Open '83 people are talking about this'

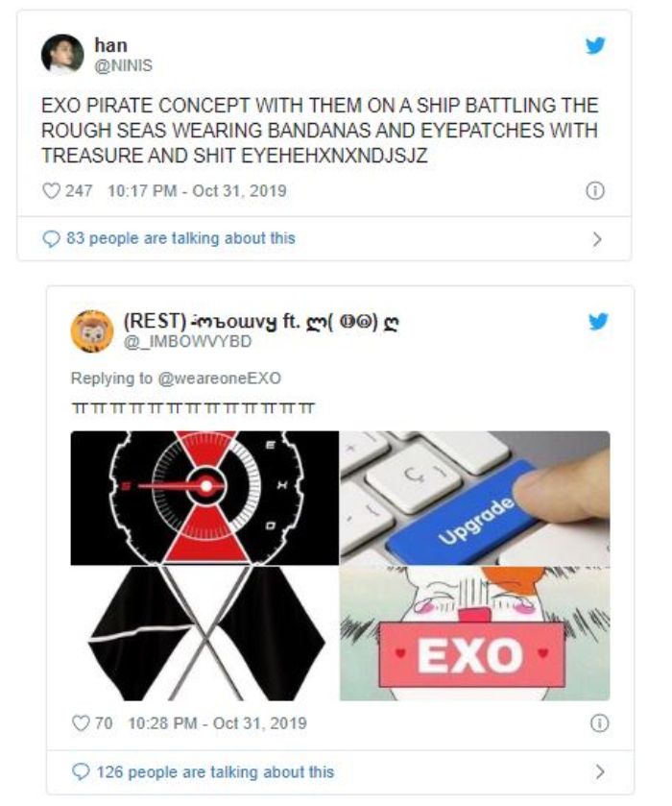(180, 238)
